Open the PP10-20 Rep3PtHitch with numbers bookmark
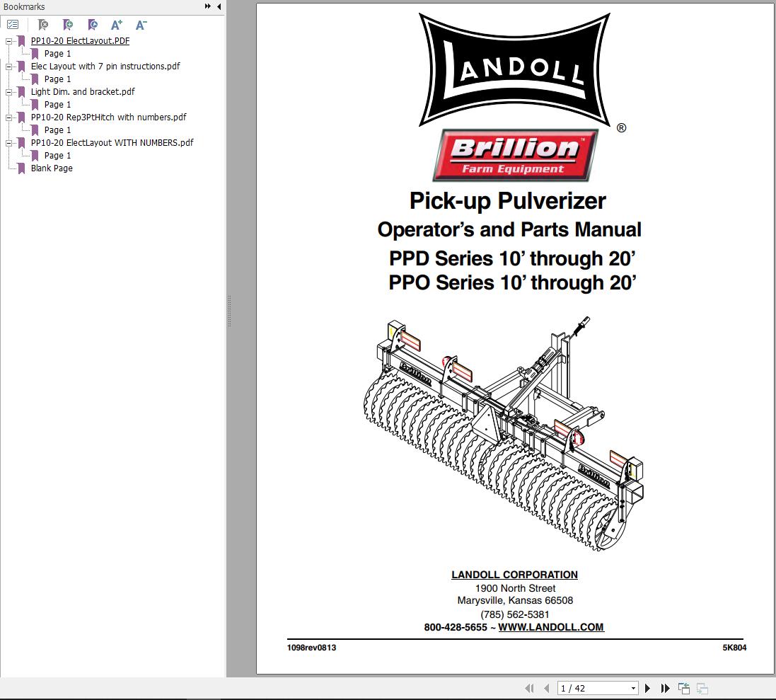 tap(108, 117)
